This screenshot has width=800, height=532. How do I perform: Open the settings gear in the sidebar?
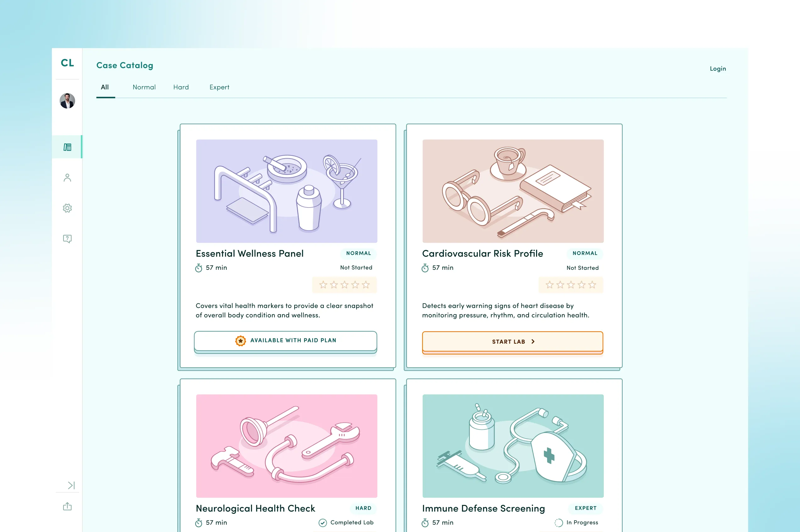[x=67, y=208]
